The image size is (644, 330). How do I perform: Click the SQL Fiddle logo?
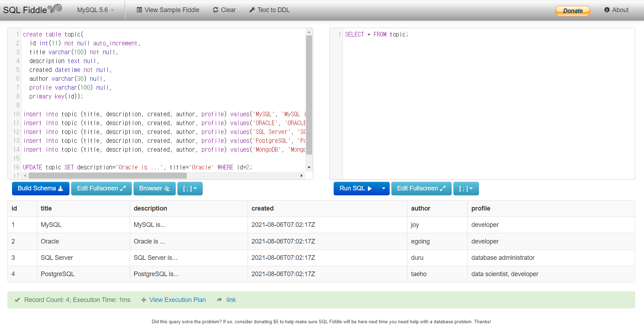coord(33,10)
